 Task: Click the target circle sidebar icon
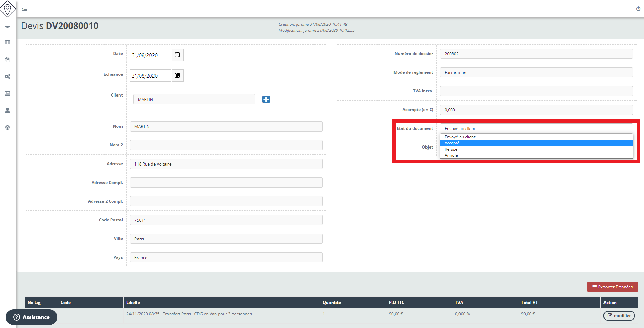pyautogui.click(x=7, y=127)
